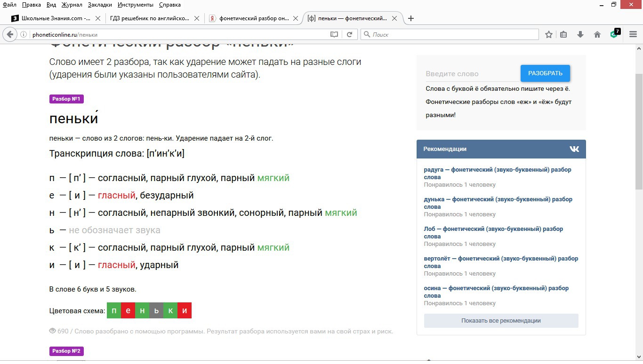Viewport: 643px width, 364px height.
Task: Open the Справка menu
Action: click(x=169, y=5)
